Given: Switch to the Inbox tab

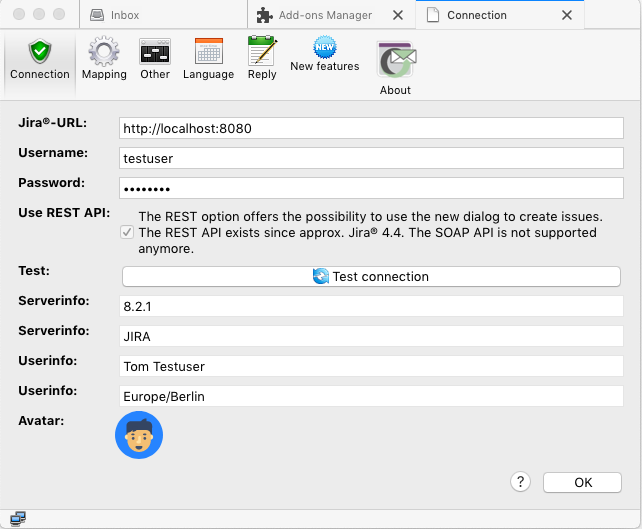Looking at the screenshot, I should tap(125, 15).
